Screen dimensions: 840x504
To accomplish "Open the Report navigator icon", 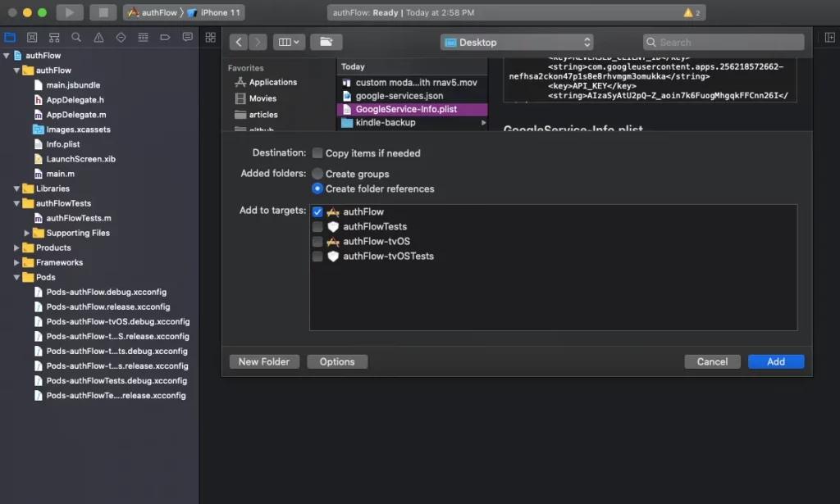I will [188, 37].
